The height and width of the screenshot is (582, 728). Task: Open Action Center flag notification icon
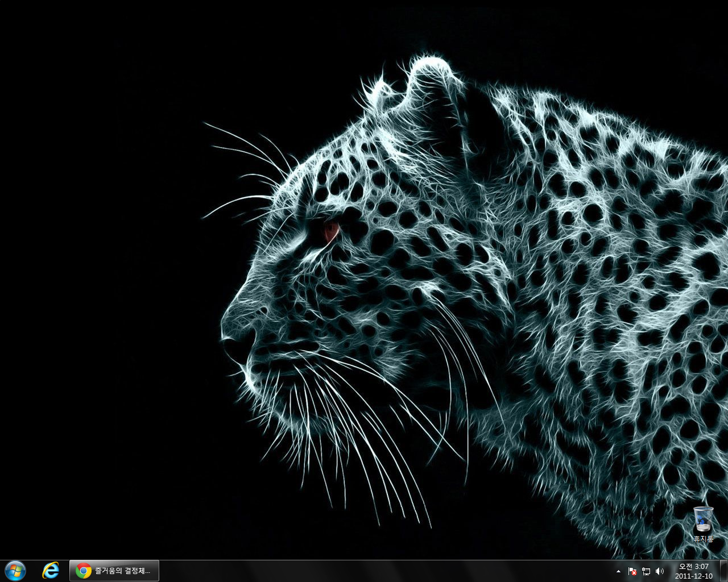point(632,571)
